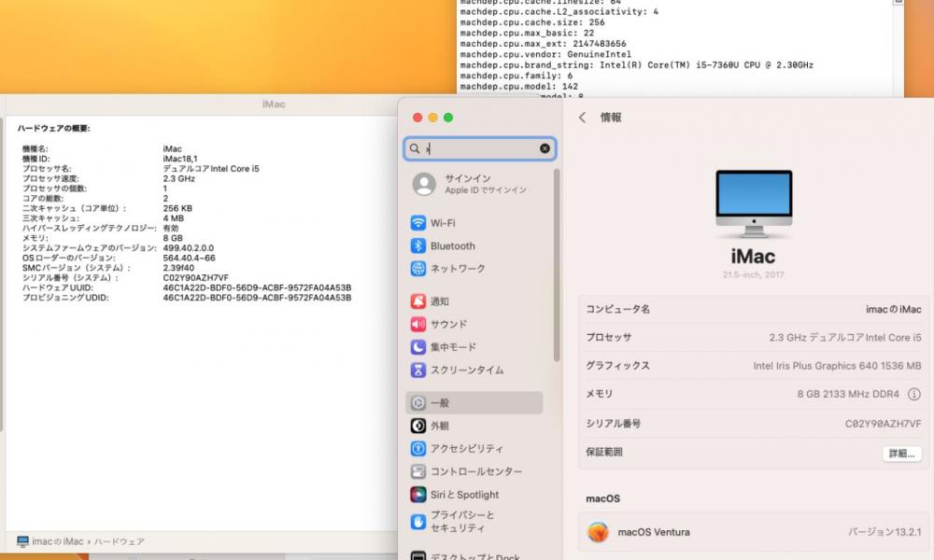The width and height of the screenshot is (934, 560).
Task: Click imac の iMac in the path bar
Action: pyautogui.click(x=58, y=541)
